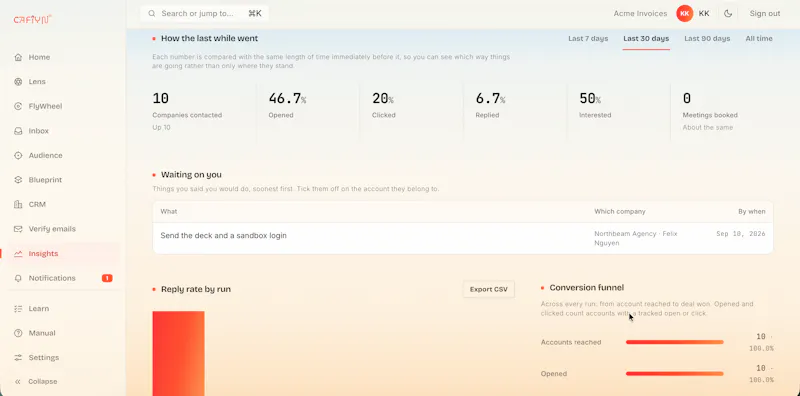Click the "50%" Interested metric
The width and height of the screenshot is (800, 396).
click(590, 98)
